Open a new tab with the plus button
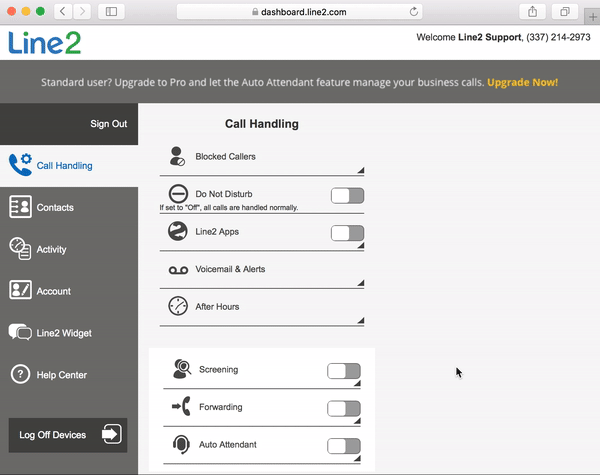 (x=593, y=17)
